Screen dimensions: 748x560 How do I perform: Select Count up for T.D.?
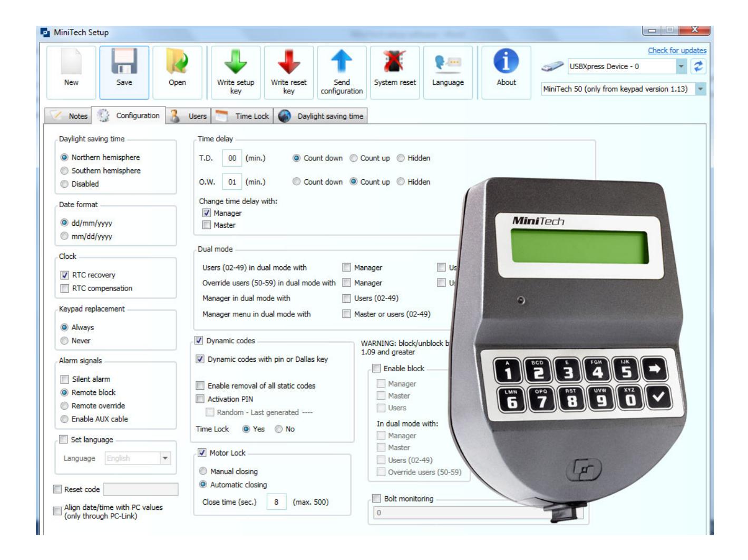click(x=354, y=158)
